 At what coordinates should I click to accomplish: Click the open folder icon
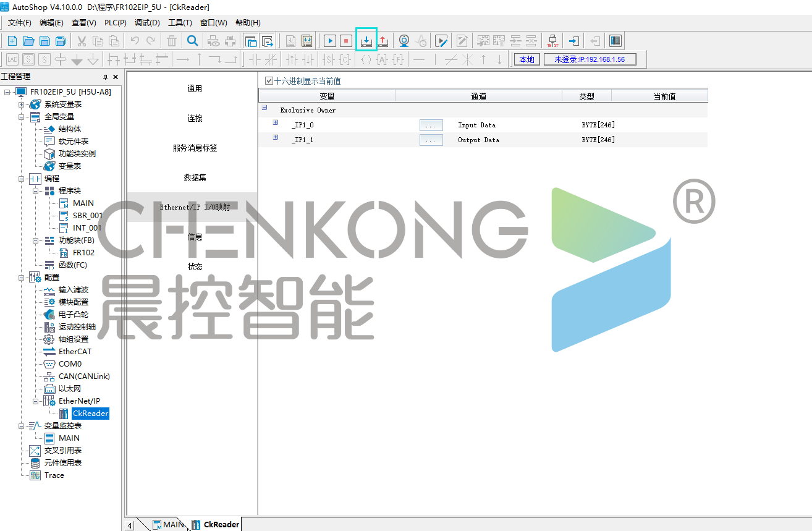[28, 41]
